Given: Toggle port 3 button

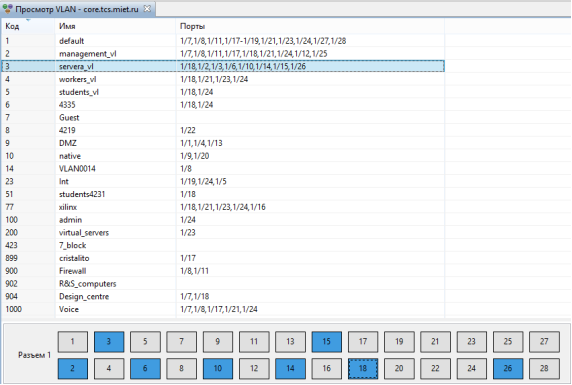Looking at the screenshot, I should coord(109,342).
